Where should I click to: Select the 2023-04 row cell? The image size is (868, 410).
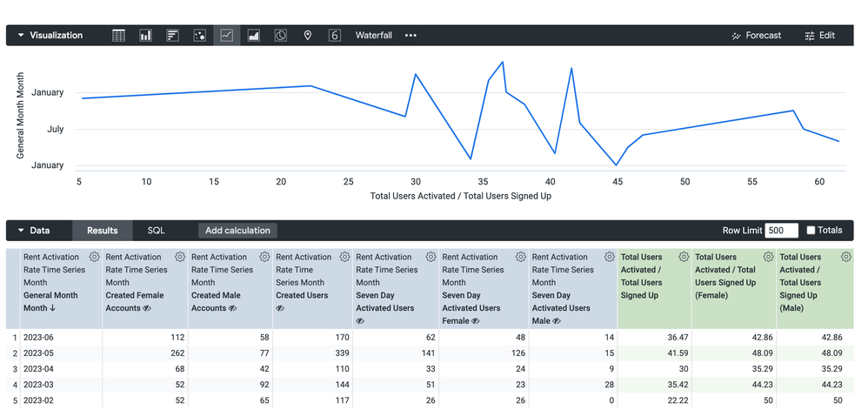[61, 368]
